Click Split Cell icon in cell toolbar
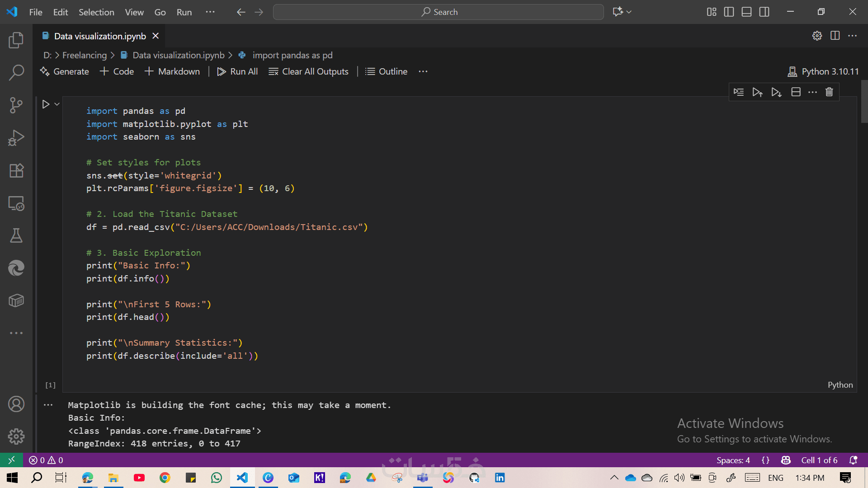Screen dimensions: 868x488 tap(796, 92)
